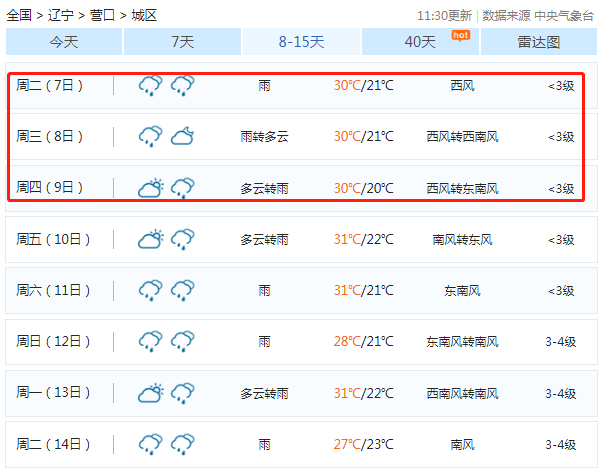Click 城区 in breadcrumb
The height and width of the screenshot is (473, 601).
[144, 15]
